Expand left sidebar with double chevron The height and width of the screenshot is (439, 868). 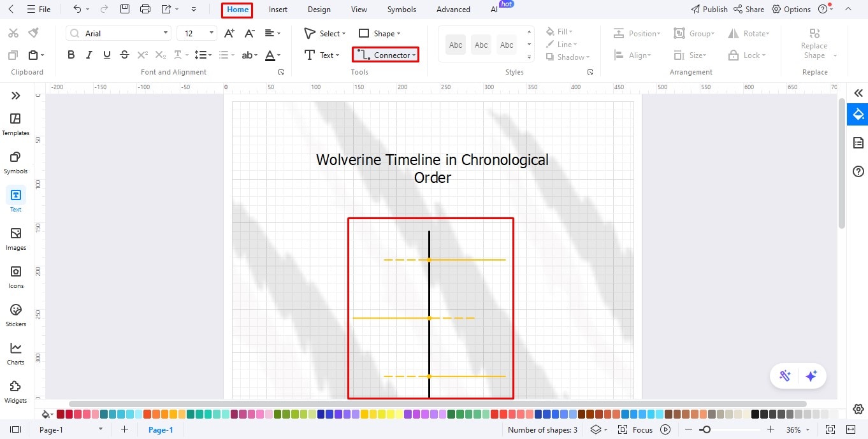click(x=16, y=96)
